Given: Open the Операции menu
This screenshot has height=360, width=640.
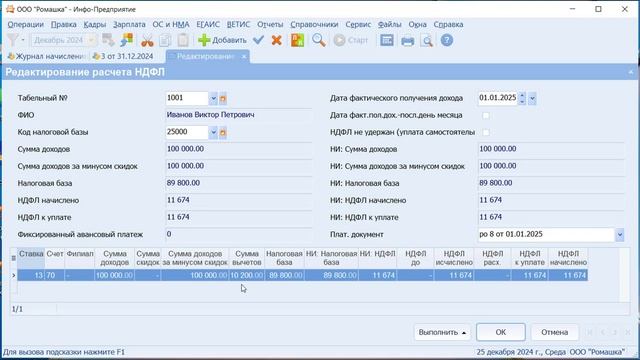Looking at the screenshot, I should (x=25, y=24).
